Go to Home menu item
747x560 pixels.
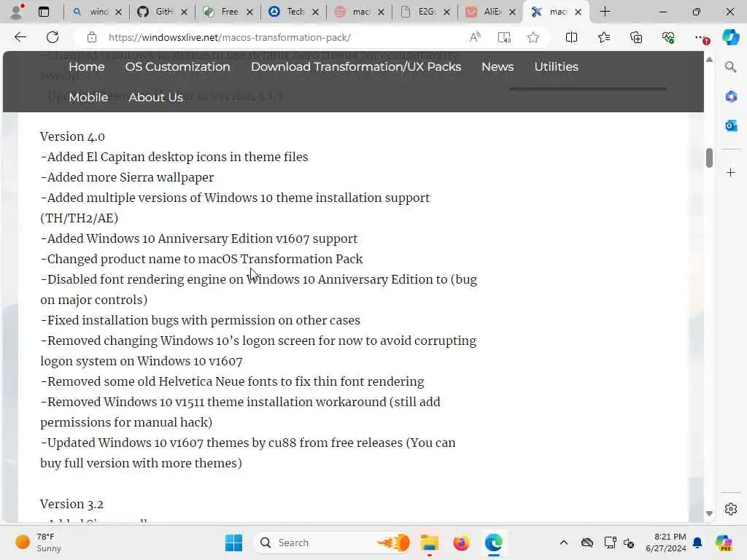tap(86, 66)
